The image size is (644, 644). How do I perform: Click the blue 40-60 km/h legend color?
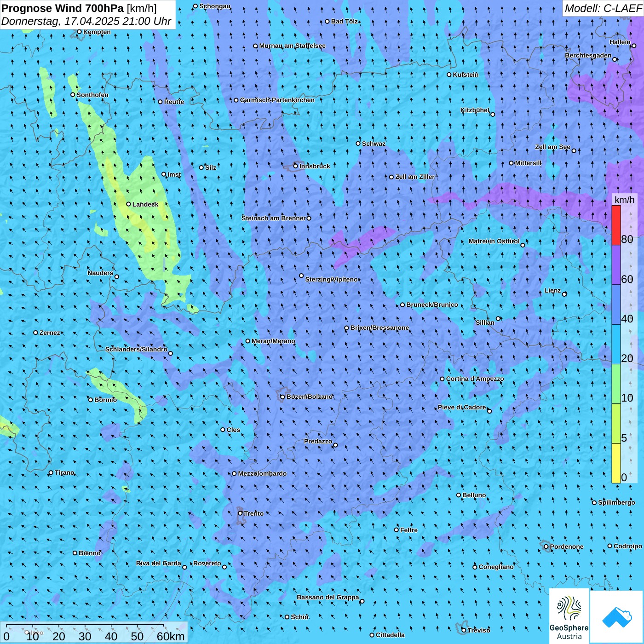coord(616,305)
